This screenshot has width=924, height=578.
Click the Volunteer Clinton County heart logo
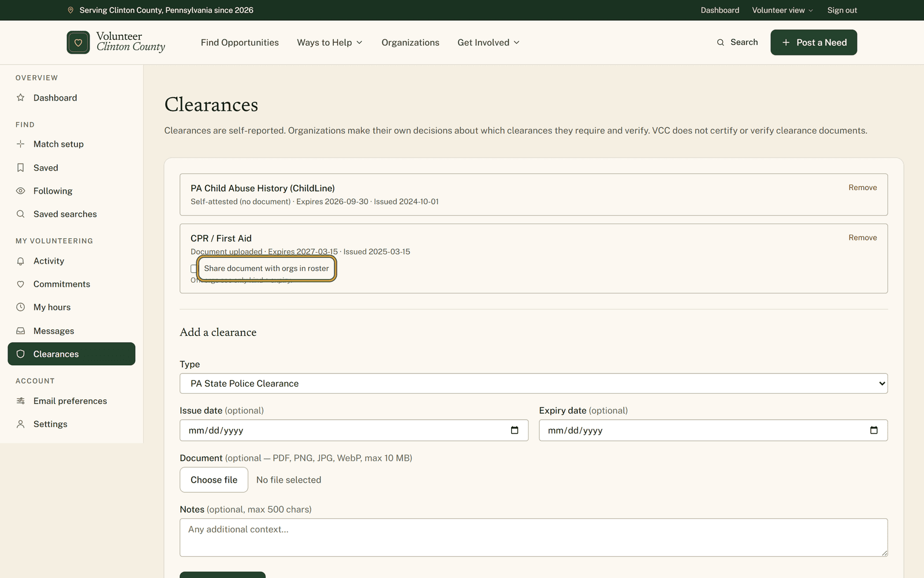coord(78,42)
